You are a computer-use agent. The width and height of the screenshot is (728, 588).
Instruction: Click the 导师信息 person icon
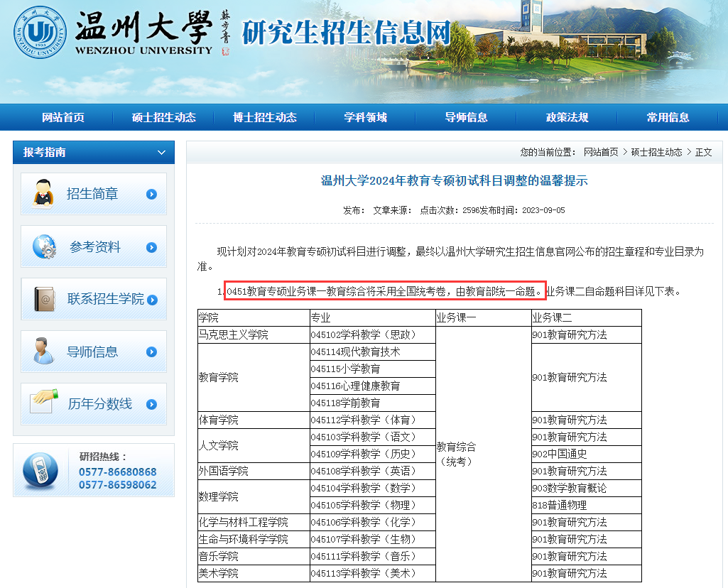click(43, 351)
